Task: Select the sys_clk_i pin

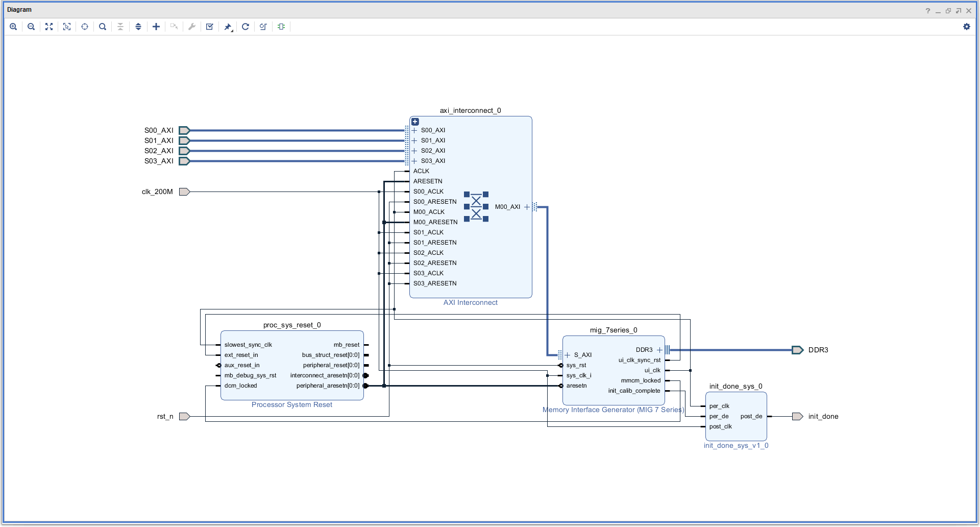Action: tap(579, 375)
